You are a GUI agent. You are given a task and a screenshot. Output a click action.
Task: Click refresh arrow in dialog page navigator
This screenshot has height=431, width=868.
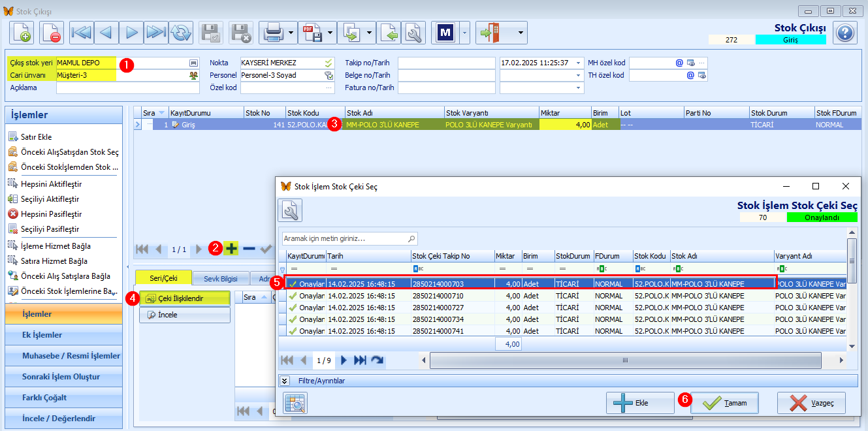377,360
